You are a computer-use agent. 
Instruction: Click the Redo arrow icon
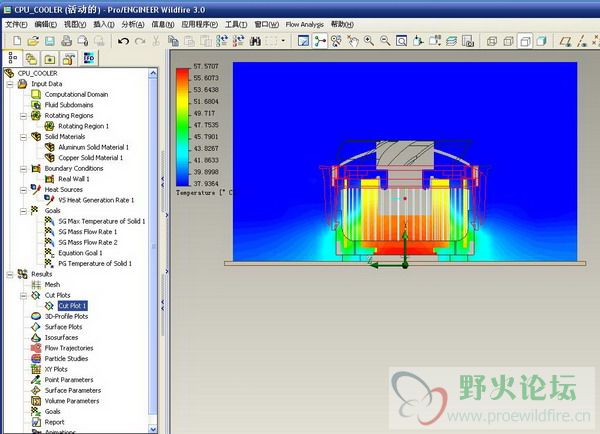141,41
